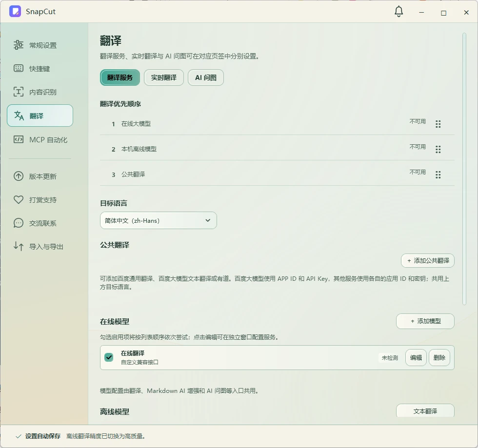Click 编辑 for 在线翻译 model
This screenshot has height=448, width=478.
pyautogui.click(x=416, y=357)
